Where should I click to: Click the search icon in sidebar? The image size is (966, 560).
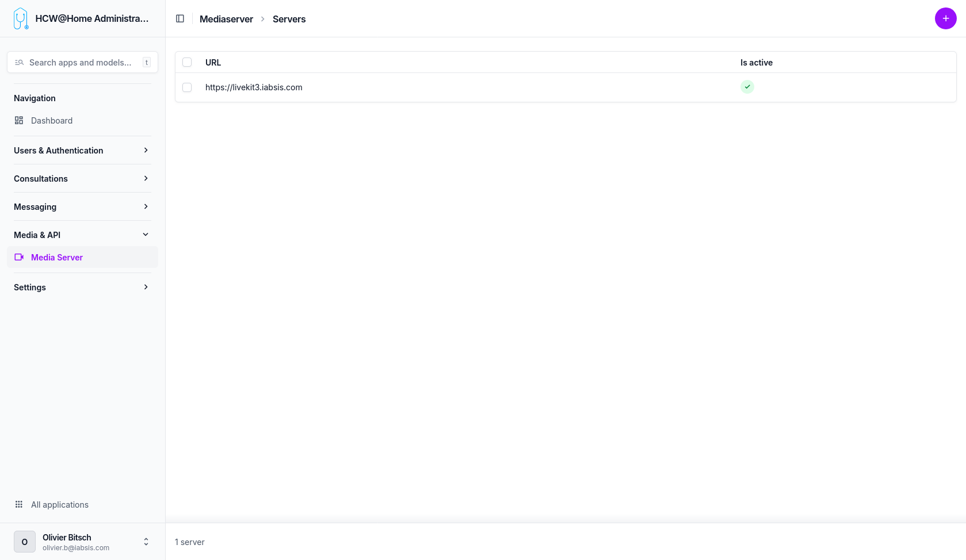[x=20, y=63]
